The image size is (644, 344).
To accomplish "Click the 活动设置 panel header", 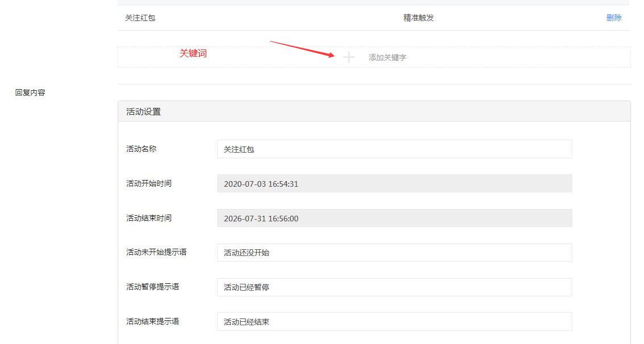I will (144, 112).
